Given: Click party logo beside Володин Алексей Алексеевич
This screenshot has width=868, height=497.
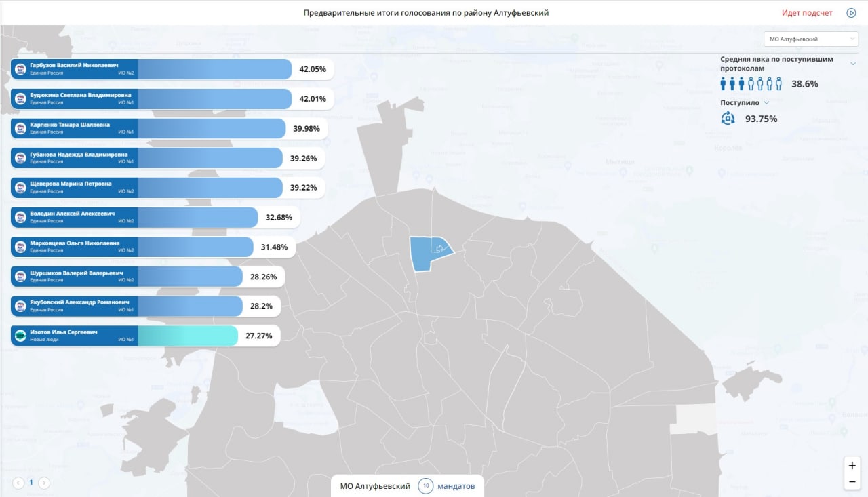Looking at the screenshot, I should coord(20,217).
